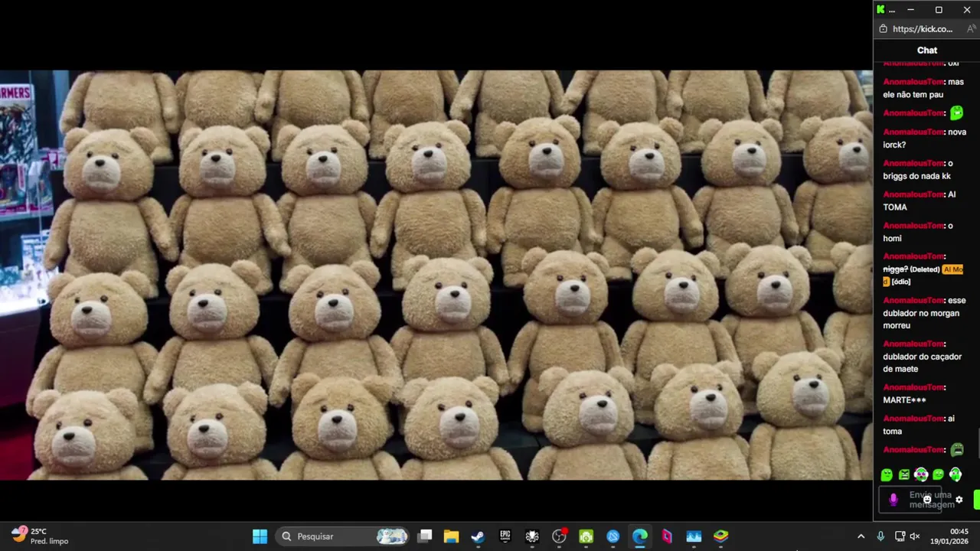Click username beside 'mas ele não tem pau'
The width and height of the screenshot is (980, 551).
pos(913,82)
